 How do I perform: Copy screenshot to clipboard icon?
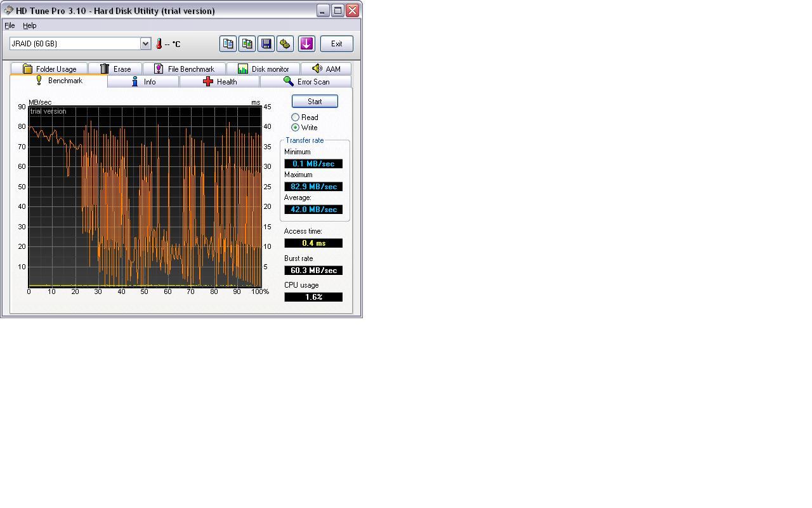coord(247,44)
